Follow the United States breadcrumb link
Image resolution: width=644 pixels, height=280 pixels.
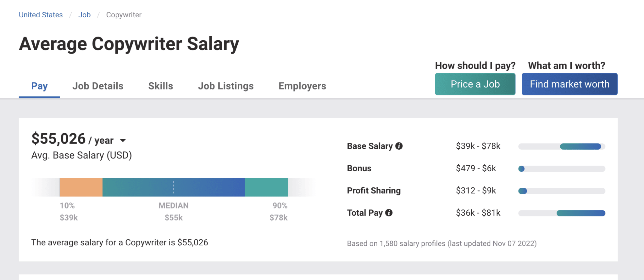tap(41, 15)
